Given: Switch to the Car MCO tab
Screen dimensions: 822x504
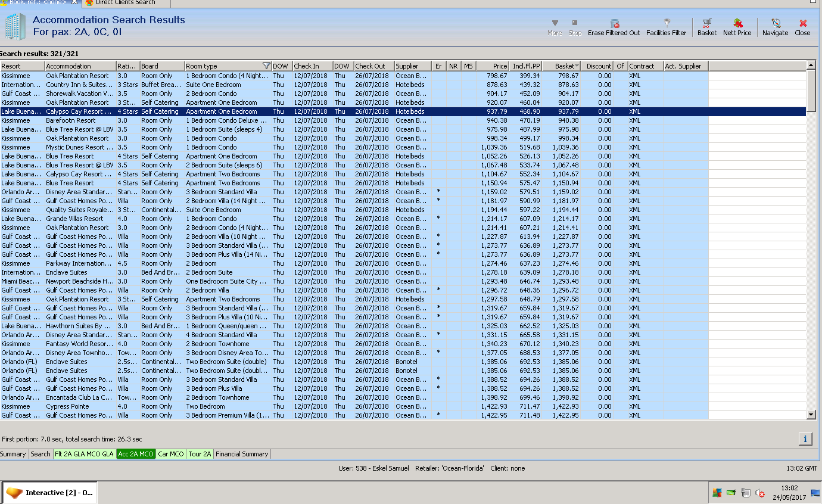Looking at the screenshot, I should (171, 454).
